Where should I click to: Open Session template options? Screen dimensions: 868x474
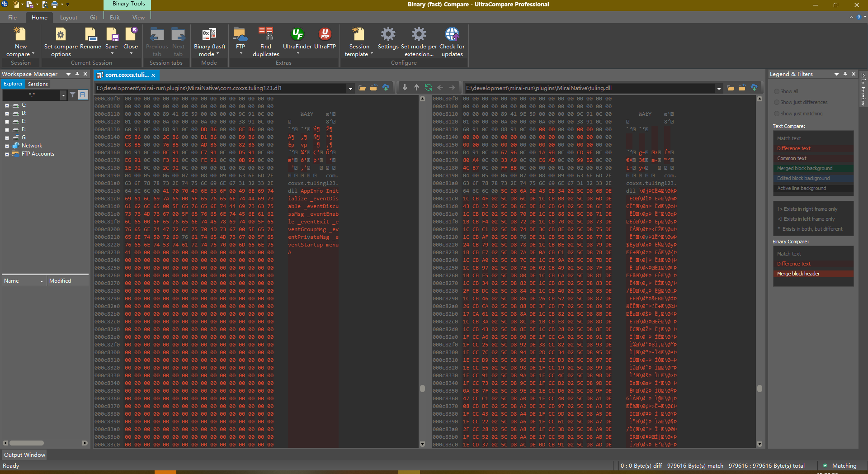pos(359,42)
